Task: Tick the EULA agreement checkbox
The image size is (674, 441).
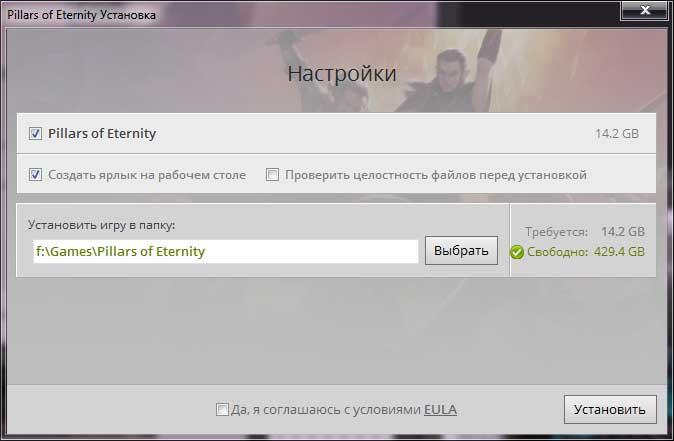Action: [222, 409]
